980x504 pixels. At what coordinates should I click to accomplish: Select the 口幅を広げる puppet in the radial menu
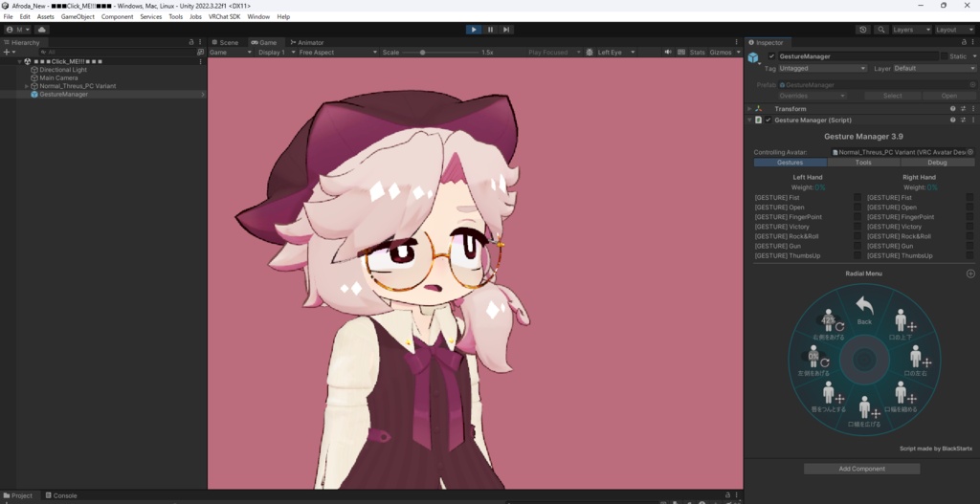tap(864, 411)
